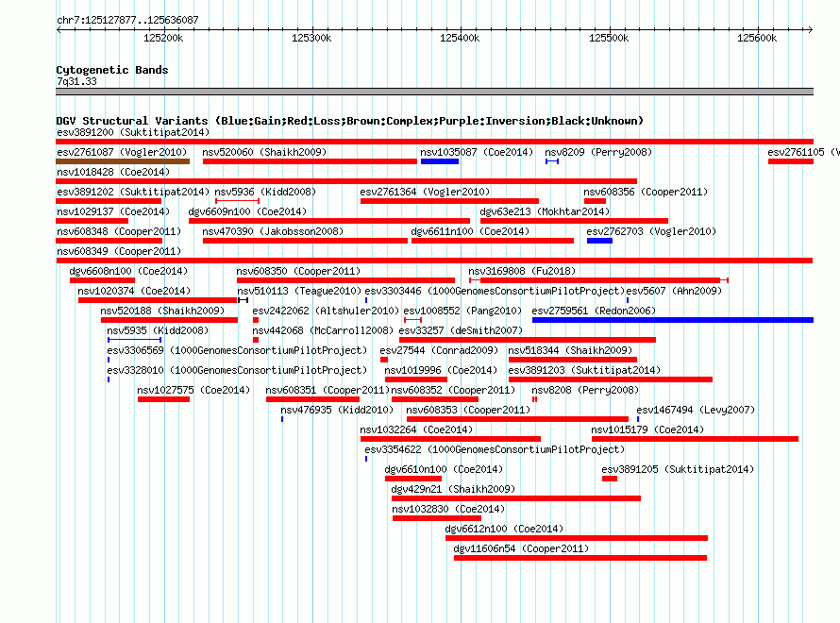This screenshot has width=840, height=623.
Task: Click nsv1029137 (Coe2014) label
Action: point(113,211)
